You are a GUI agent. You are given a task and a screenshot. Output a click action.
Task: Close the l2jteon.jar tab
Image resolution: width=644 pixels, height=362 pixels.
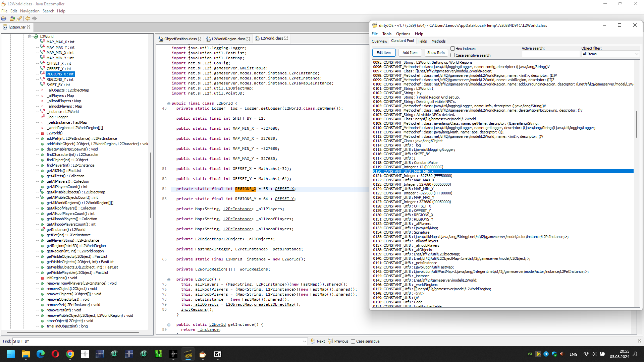(x=29, y=27)
